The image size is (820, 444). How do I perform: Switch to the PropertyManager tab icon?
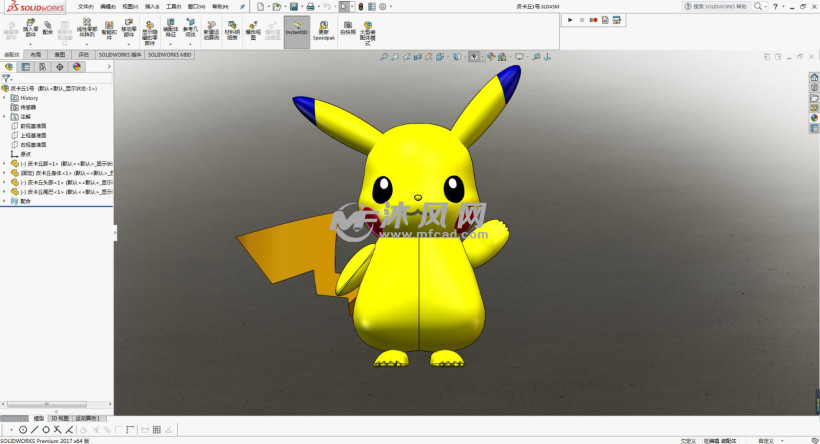pos(26,66)
